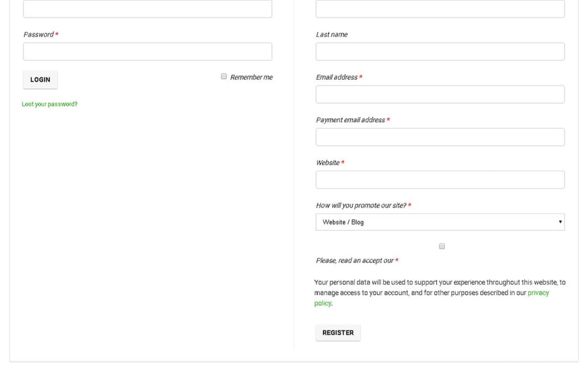Focus the Last name text field
Viewport: 588px width, 368px height.
[x=440, y=52]
